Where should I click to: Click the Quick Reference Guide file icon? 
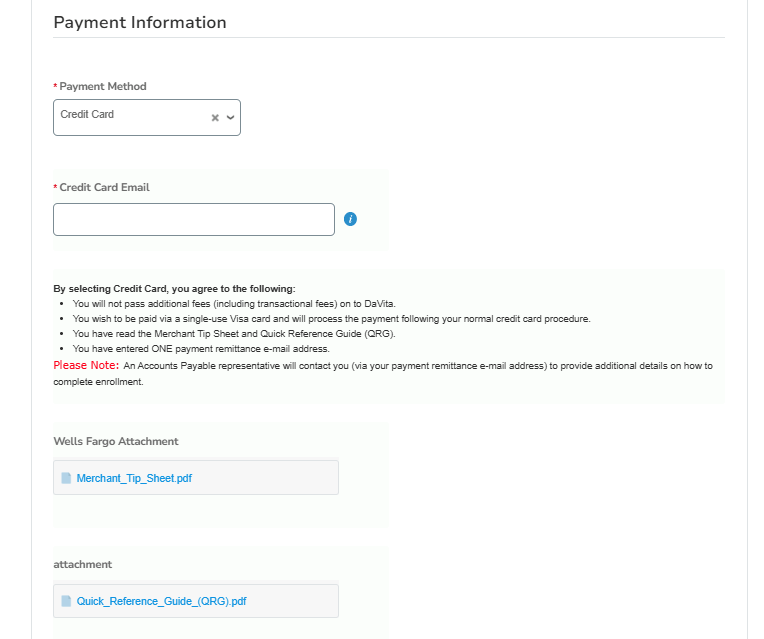pos(67,601)
